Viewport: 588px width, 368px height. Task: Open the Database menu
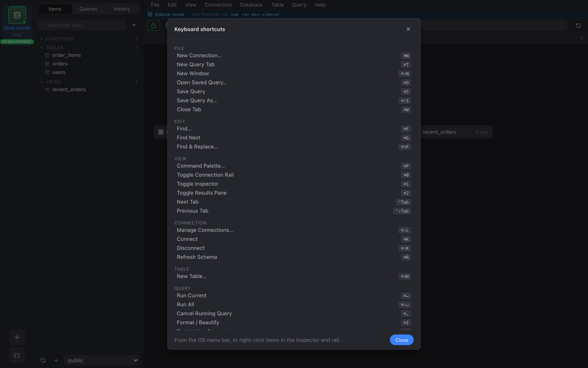(x=251, y=5)
